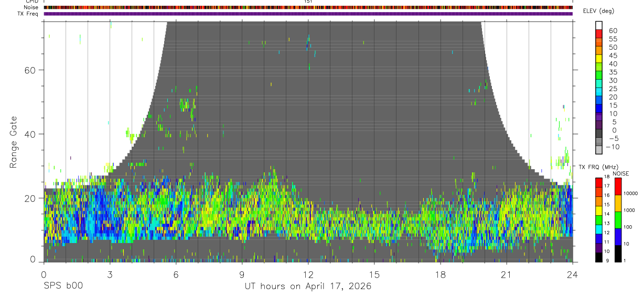Click the purple TX Freq strip above the plot

[x=308, y=14]
